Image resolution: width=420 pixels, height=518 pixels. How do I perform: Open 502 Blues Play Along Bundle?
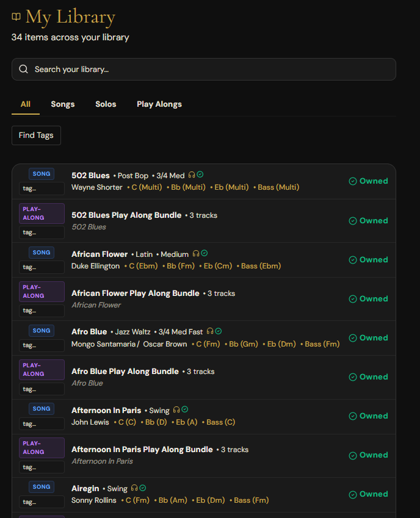(126, 215)
